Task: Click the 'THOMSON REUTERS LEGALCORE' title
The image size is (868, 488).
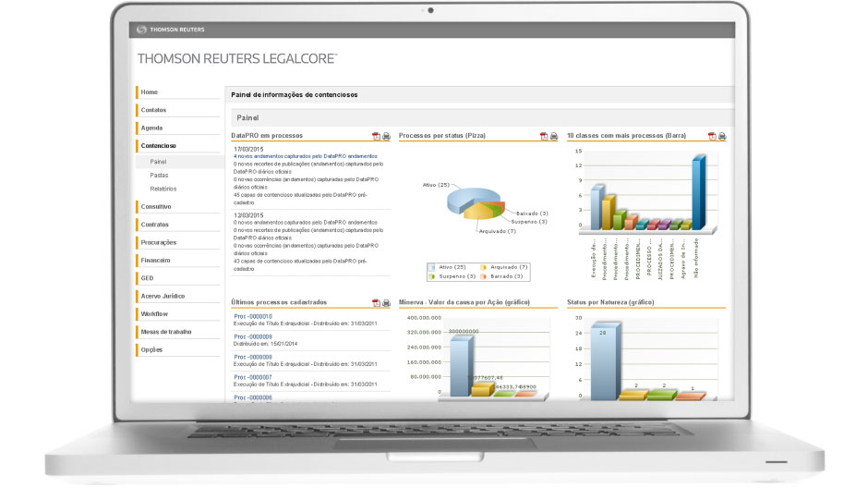Action: [237, 59]
